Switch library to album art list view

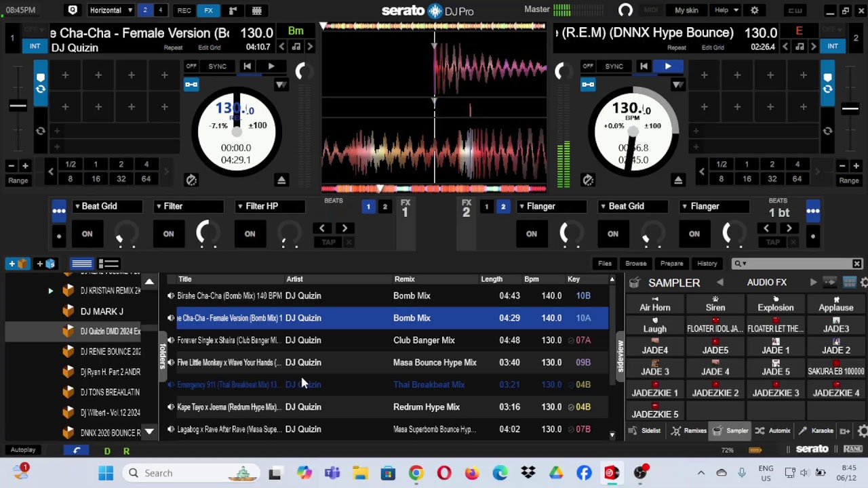pos(108,264)
